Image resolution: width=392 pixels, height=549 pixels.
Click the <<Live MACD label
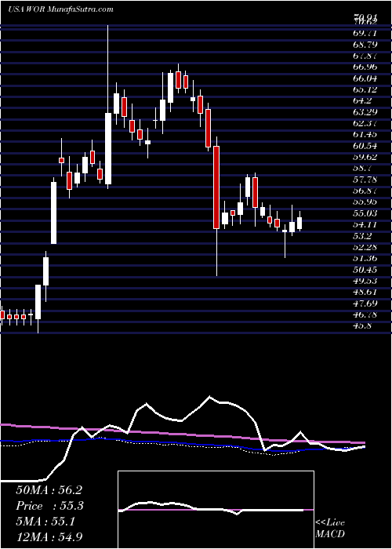click(x=330, y=529)
